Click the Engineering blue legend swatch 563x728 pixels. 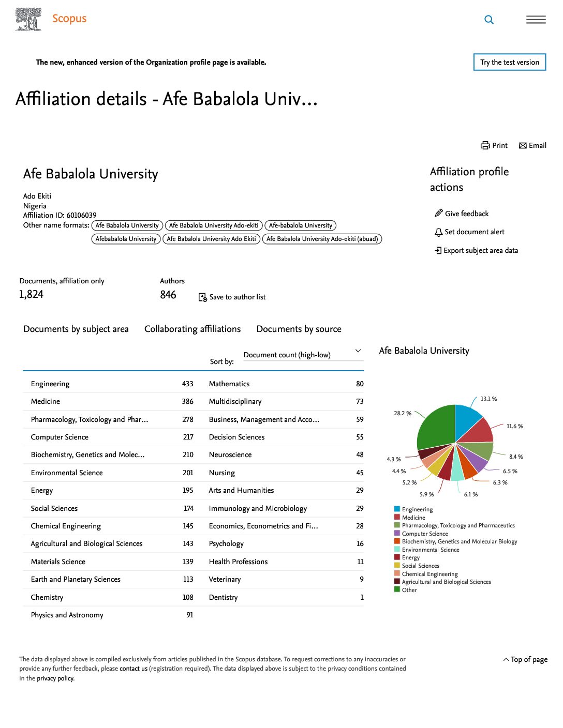click(x=397, y=509)
